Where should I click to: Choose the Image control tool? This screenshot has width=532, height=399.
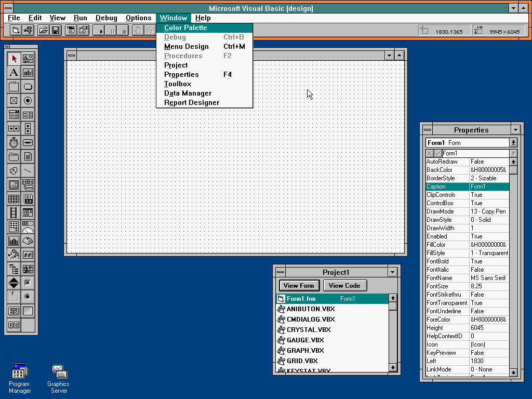tap(14, 184)
